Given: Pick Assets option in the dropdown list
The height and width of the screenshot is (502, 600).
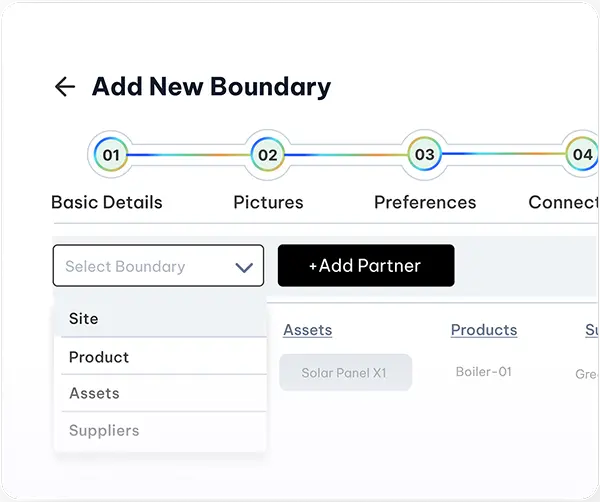Looking at the screenshot, I should (x=163, y=393).
